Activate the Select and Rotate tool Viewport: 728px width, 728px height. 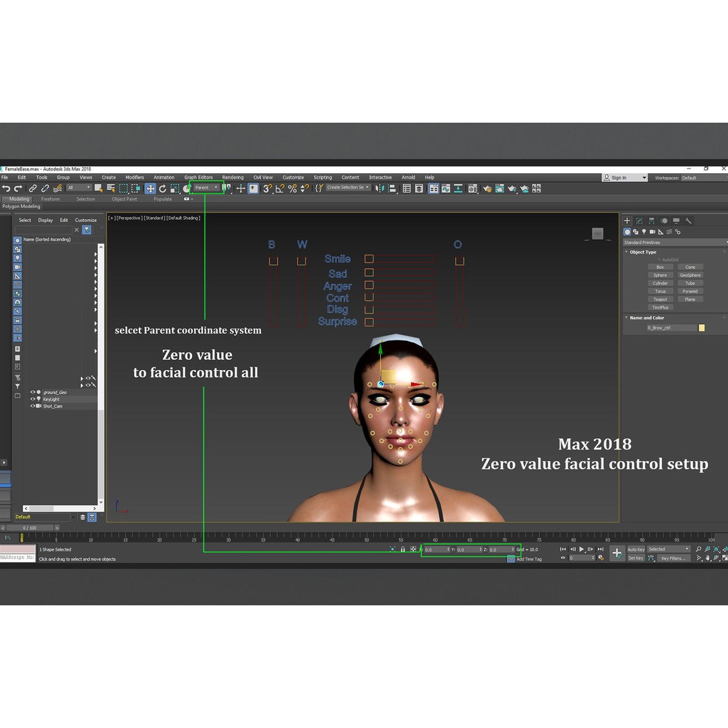(x=162, y=189)
